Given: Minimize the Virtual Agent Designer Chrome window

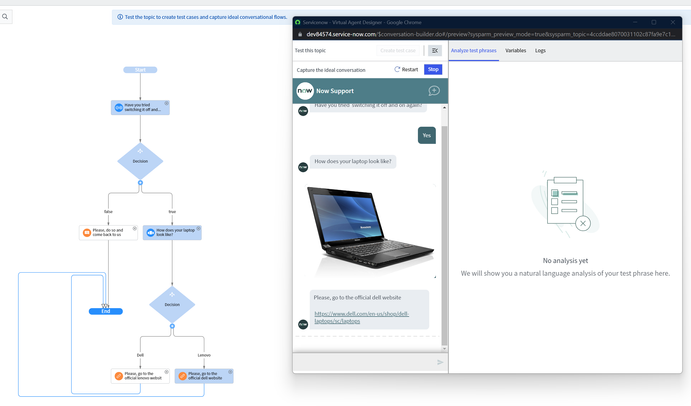Looking at the screenshot, I should pos(635,22).
